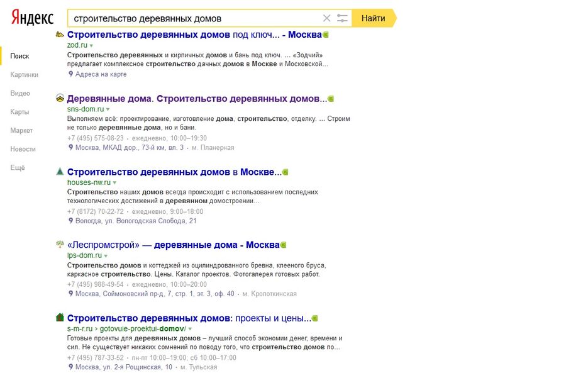588x373 pixels.
Task: Click green badge after zod.ru result title
Action: (326, 35)
